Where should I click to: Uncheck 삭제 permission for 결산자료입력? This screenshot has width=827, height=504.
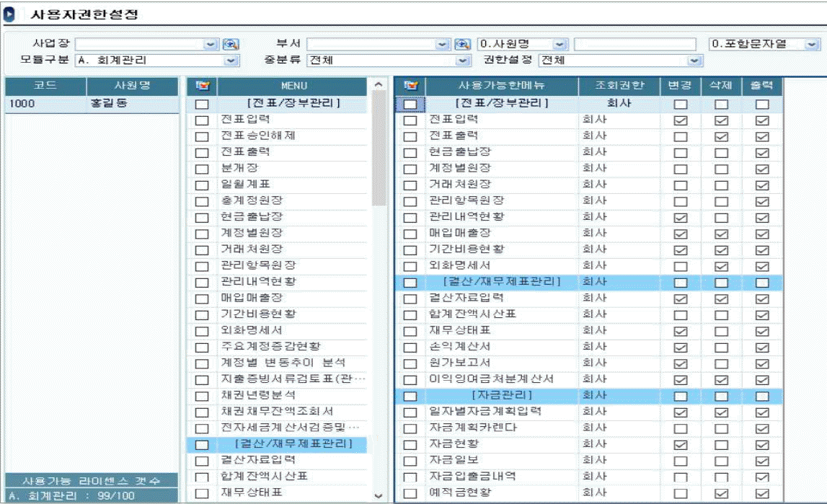[721, 299]
